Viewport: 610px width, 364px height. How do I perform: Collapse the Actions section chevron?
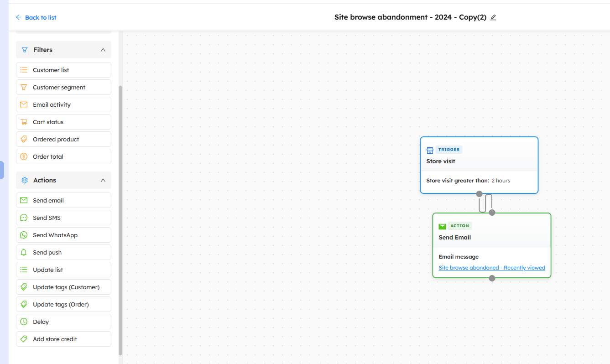pos(103,180)
